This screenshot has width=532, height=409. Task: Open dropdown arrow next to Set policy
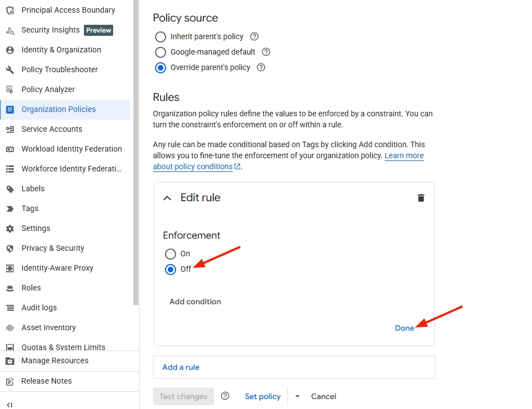(297, 396)
